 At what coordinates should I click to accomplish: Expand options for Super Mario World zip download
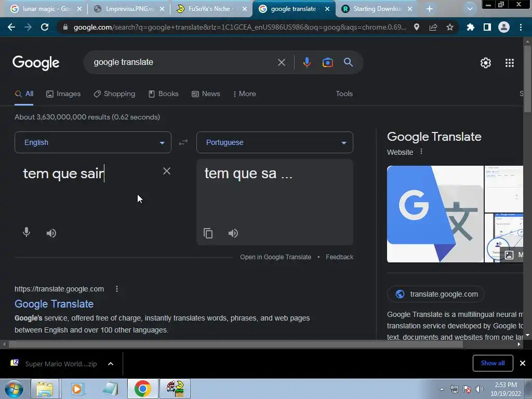click(111, 364)
